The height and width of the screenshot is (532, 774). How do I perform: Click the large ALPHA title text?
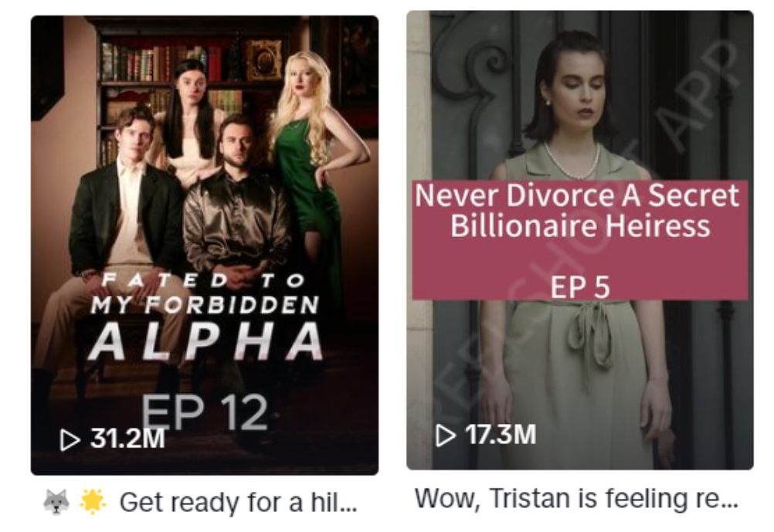[x=206, y=342]
